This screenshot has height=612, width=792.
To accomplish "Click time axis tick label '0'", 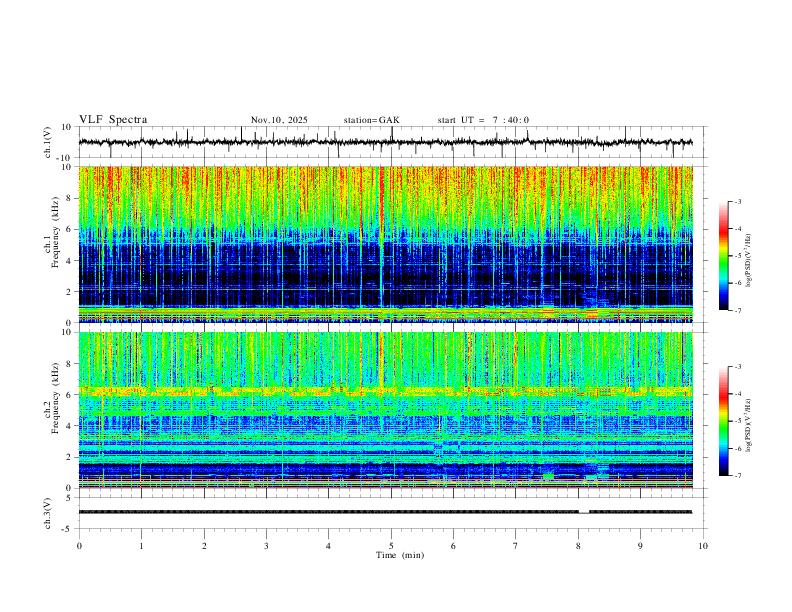I will [x=79, y=546].
